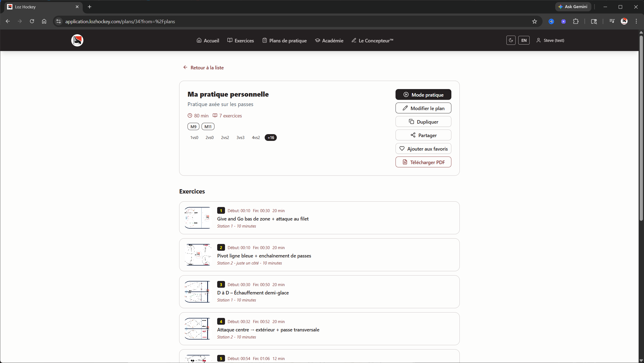644x363 pixels.
Task: Bookmark this page with star icon
Action: tap(534, 22)
